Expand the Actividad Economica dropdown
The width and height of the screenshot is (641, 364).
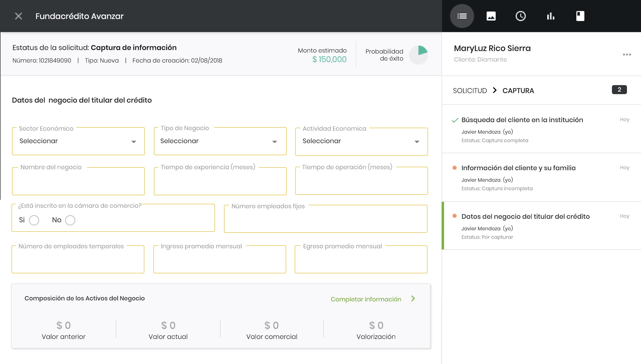tap(361, 141)
